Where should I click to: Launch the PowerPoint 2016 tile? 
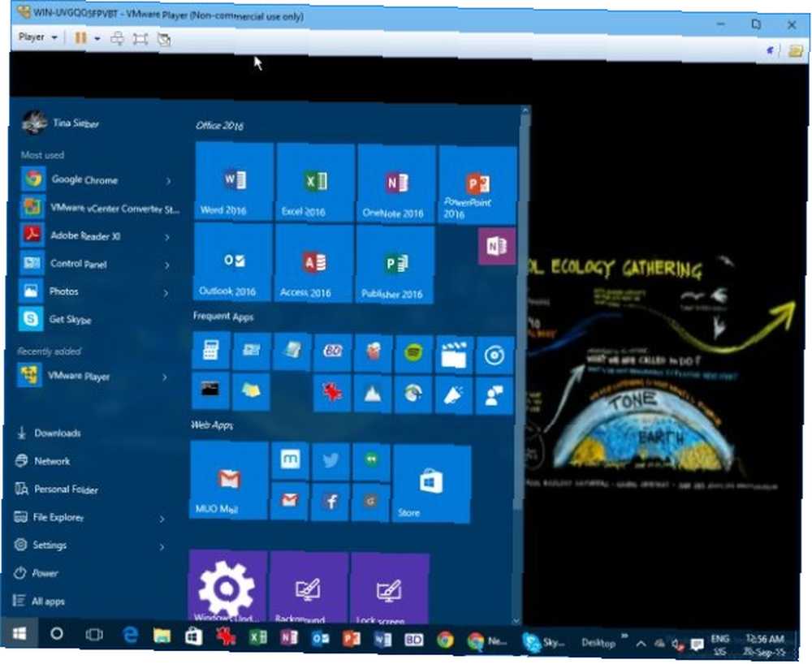coord(477,185)
